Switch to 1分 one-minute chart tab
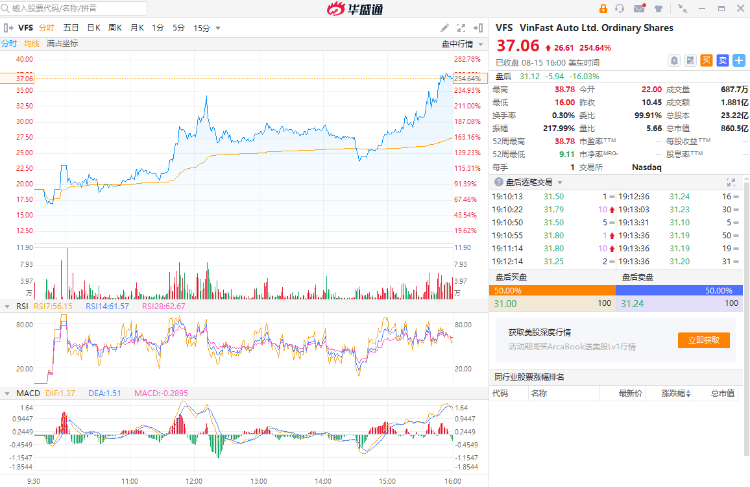The width and height of the screenshot is (750, 487). (x=158, y=28)
